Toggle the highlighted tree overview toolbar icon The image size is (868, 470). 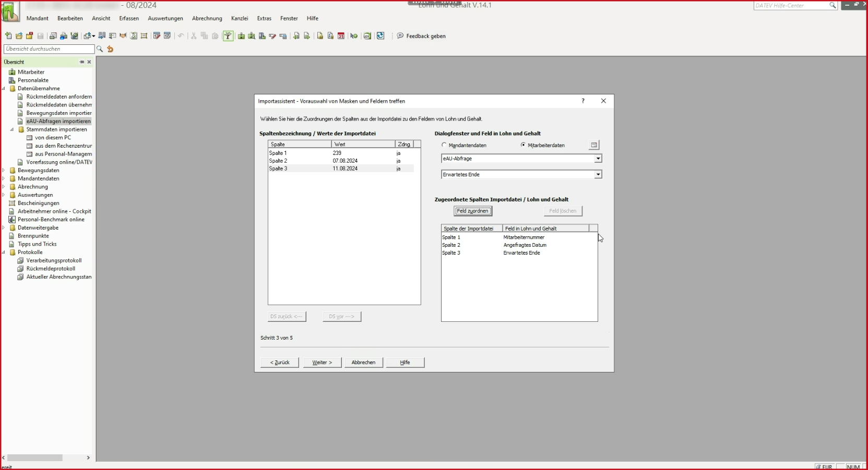point(228,36)
